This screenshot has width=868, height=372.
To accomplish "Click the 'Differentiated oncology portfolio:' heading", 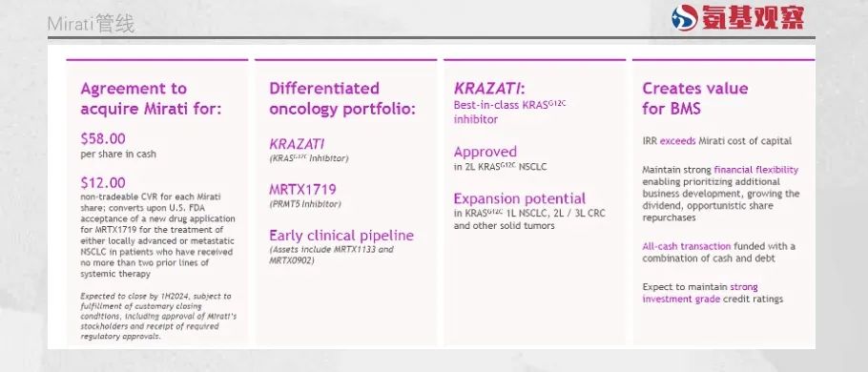I will 342,98.
